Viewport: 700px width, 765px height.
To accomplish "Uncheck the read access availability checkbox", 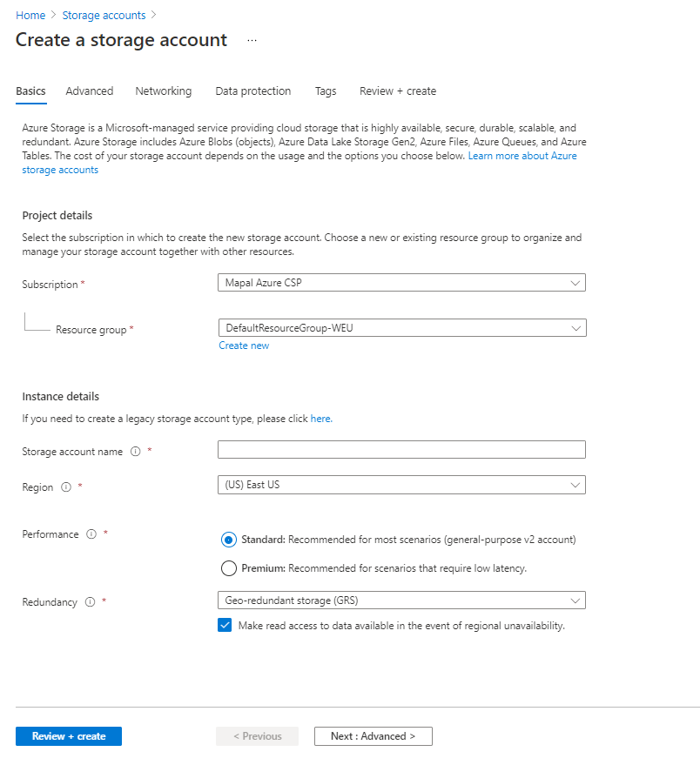I will (x=225, y=625).
